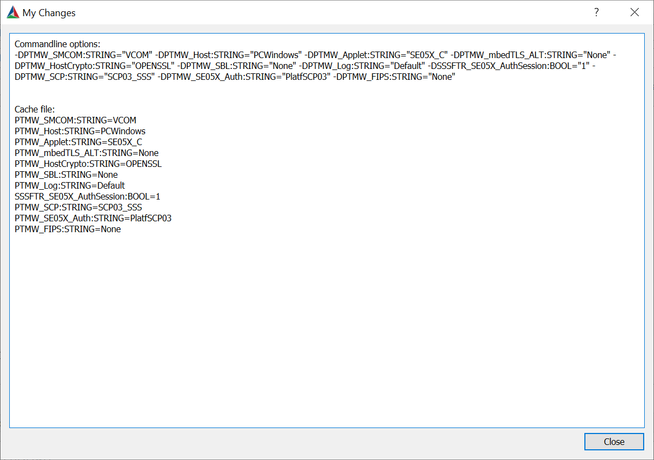Click the DPTMW_HostCrypto:STRING="OPENSSL" option
This screenshot has width=654, height=460.
coord(94,66)
